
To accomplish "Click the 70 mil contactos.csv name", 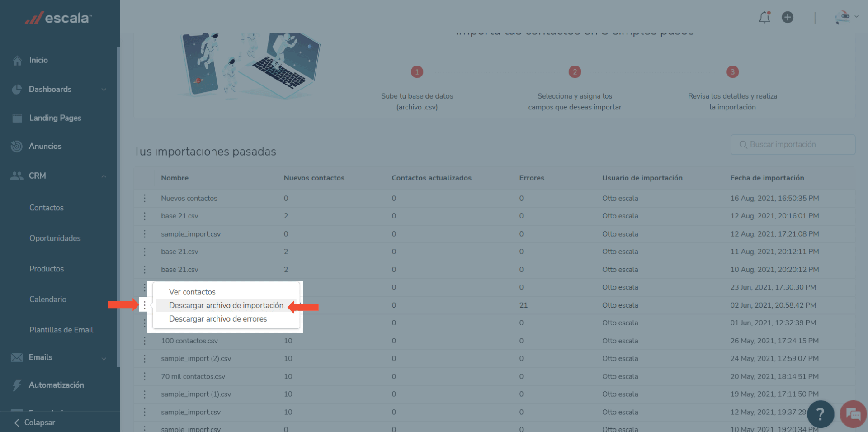I will coord(193,376).
